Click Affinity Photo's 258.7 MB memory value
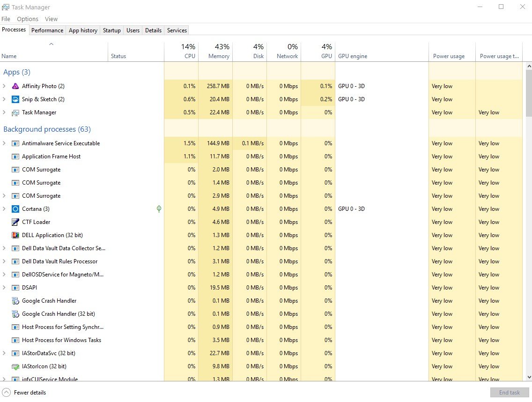 (218, 86)
